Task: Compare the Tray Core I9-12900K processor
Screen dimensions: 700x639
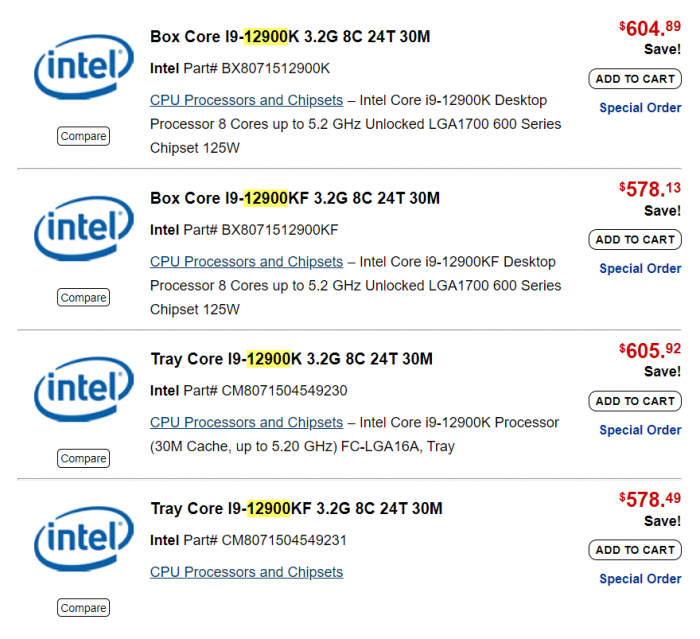Action: pos(83,458)
